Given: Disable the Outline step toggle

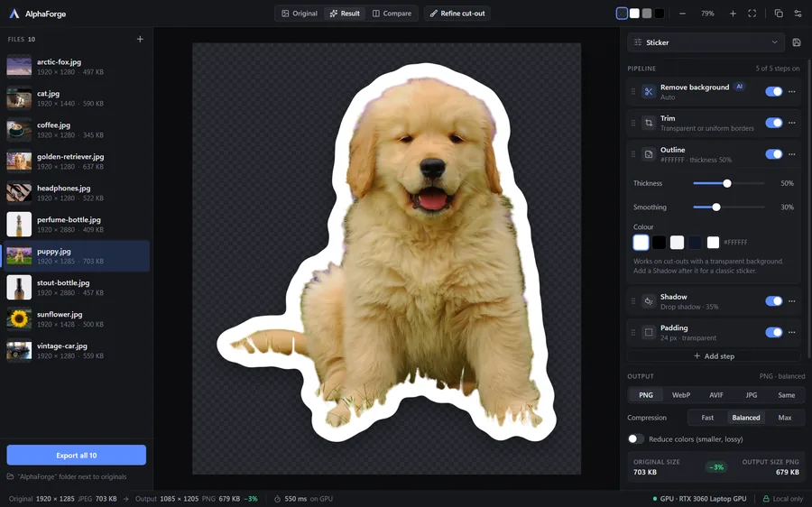Looking at the screenshot, I should point(774,154).
